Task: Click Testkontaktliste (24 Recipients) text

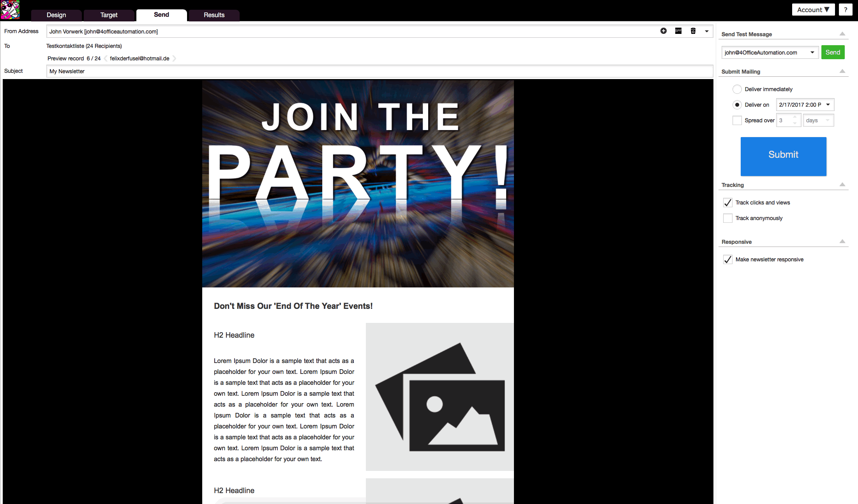Action: tap(84, 46)
